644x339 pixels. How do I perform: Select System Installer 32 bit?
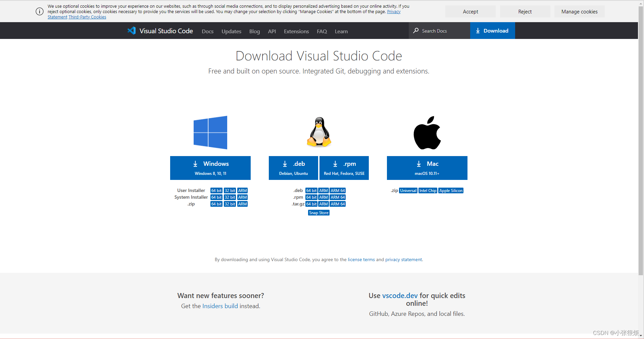[x=230, y=197]
